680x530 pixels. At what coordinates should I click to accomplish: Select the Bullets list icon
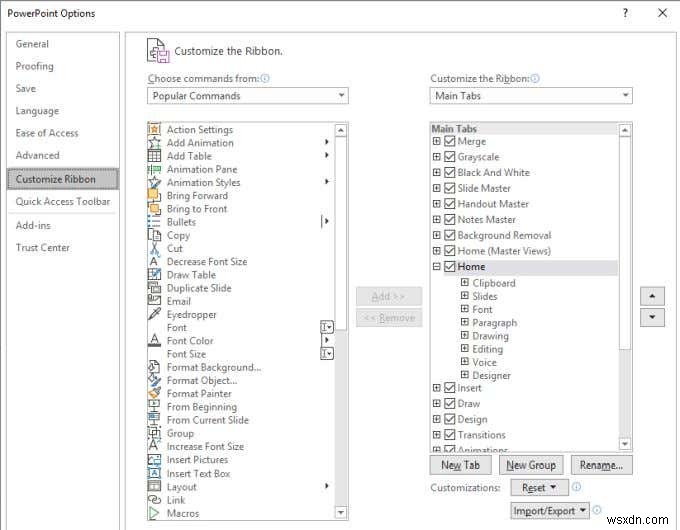coord(154,222)
